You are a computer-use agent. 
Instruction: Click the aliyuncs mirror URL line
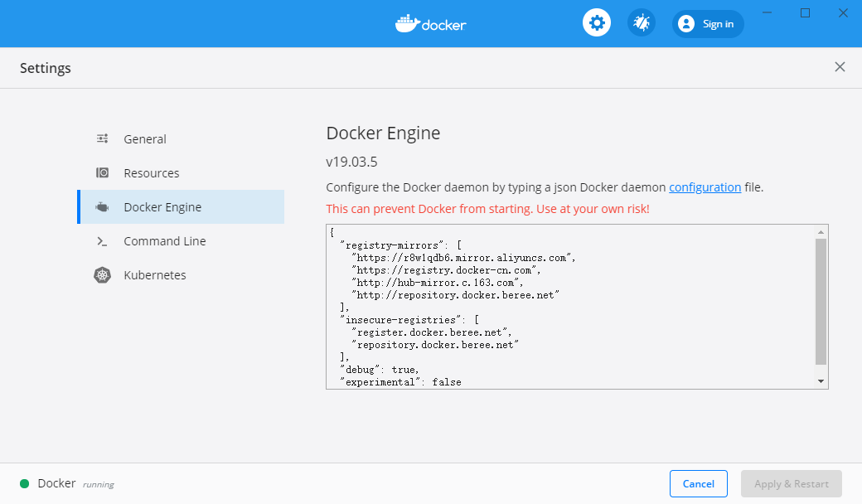coord(463,258)
